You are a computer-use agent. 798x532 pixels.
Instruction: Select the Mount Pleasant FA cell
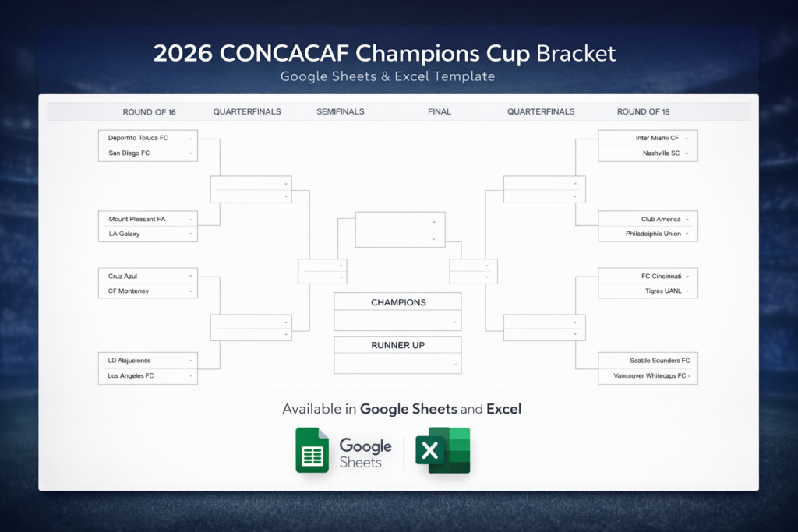[x=137, y=219]
